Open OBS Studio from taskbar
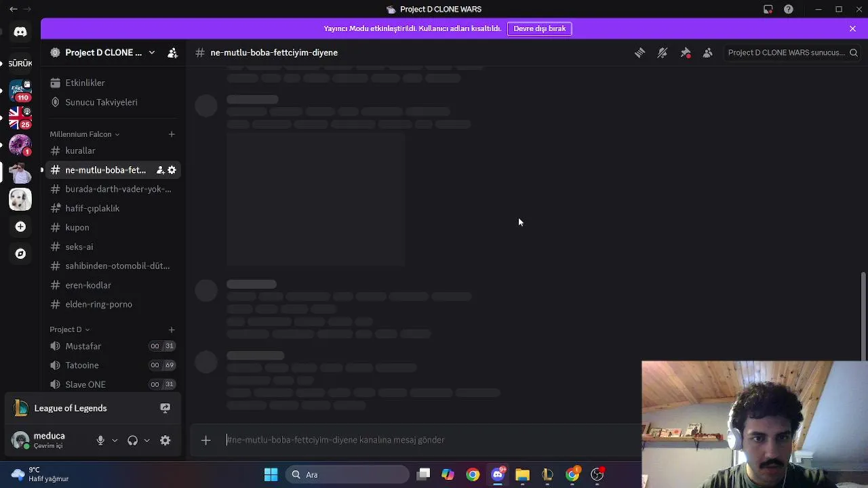The image size is (868, 488). [597, 474]
